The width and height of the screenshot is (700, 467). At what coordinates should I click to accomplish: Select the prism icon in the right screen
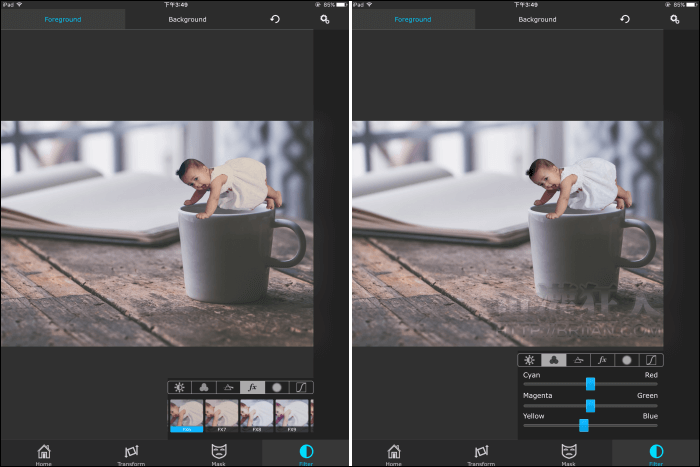pyautogui.click(x=578, y=360)
